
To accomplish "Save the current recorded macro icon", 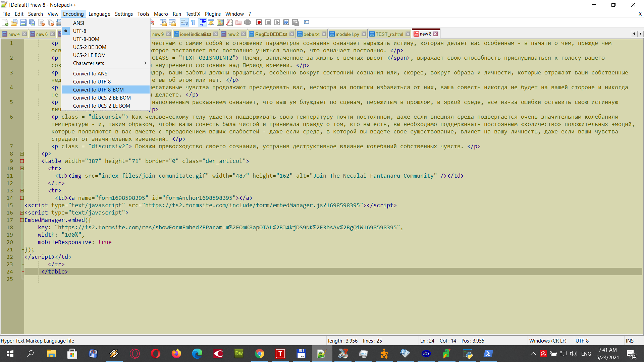I will (295, 22).
